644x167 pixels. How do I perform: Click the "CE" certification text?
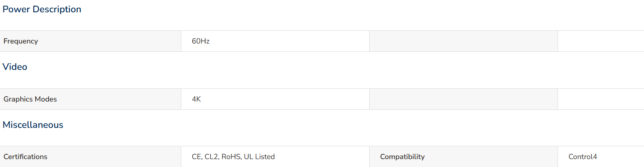pos(197,157)
